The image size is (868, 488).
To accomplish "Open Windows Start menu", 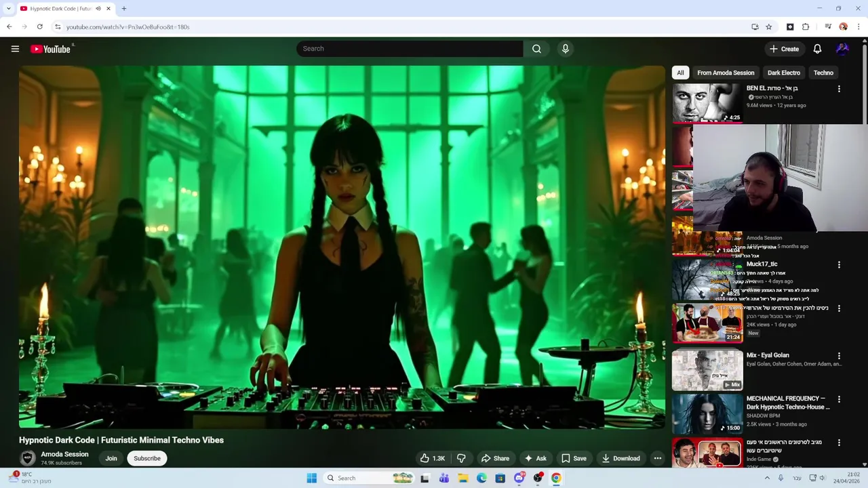I will coord(311,478).
